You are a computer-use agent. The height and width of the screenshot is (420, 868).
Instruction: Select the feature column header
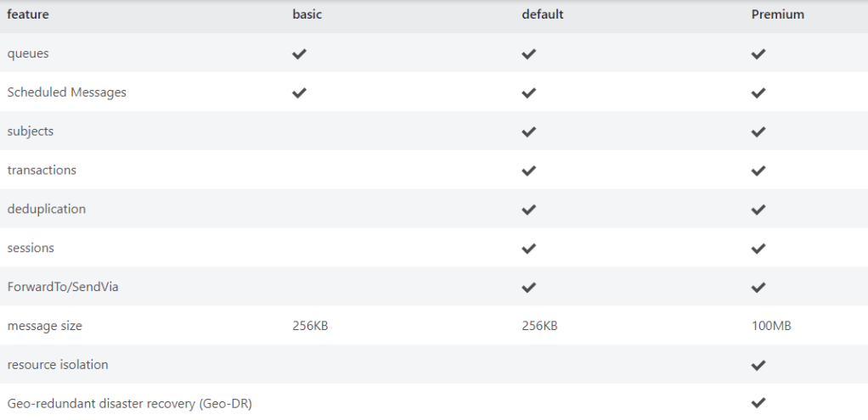point(28,14)
